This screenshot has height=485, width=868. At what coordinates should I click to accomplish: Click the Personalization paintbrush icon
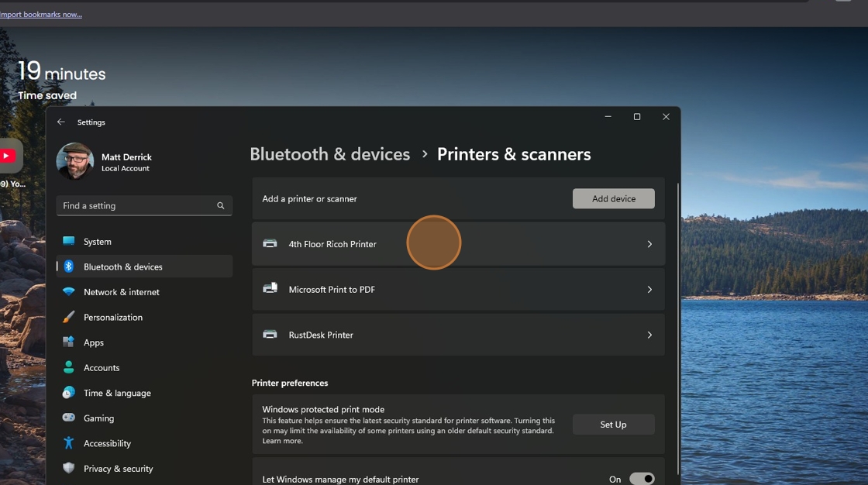pyautogui.click(x=69, y=317)
